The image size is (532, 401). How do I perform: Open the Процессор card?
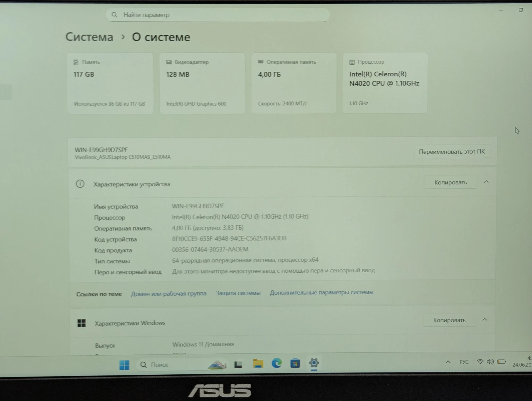[x=385, y=83]
